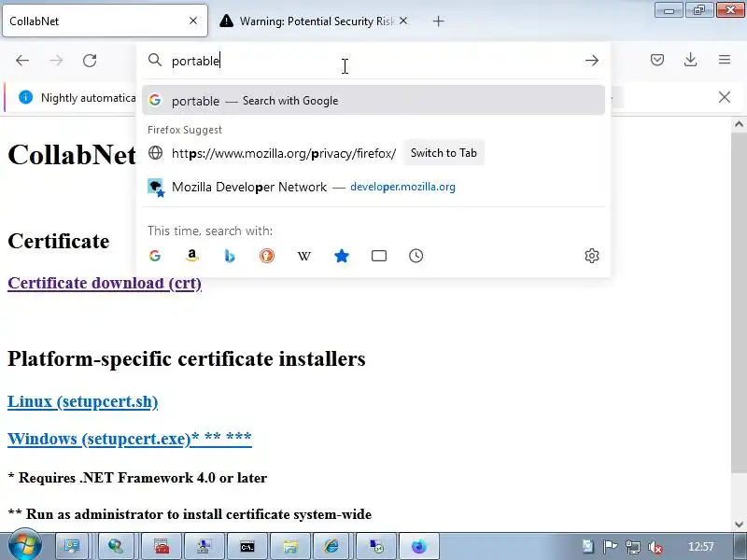Open search settings gear
This screenshot has width=747, height=560.
pos(592,256)
